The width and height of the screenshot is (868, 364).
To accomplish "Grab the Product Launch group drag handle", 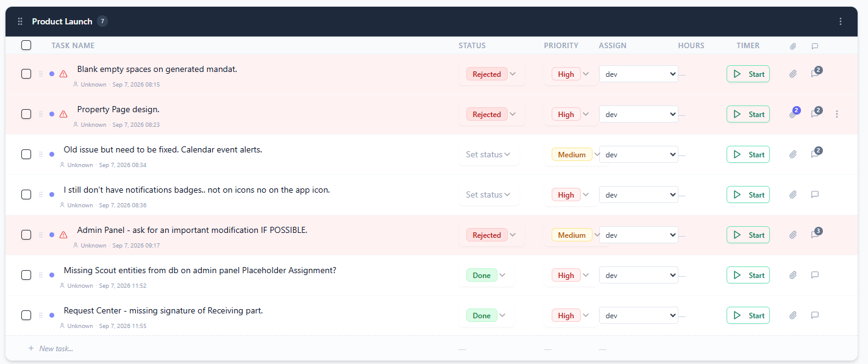I will pos(20,21).
